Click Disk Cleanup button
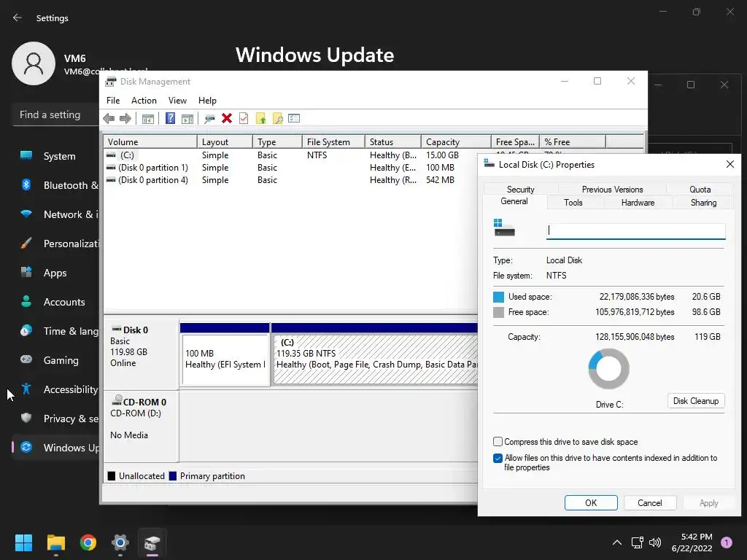This screenshot has width=747, height=560. (x=695, y=401)
